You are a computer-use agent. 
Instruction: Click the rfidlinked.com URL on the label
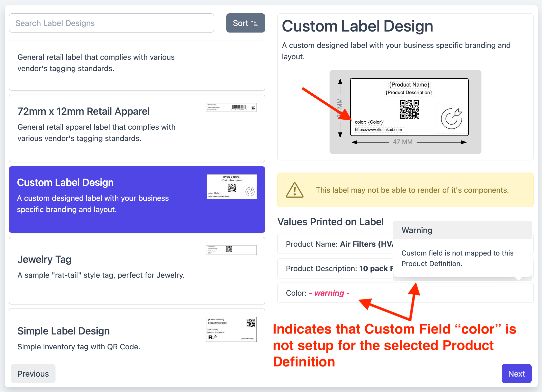(378, 130)
